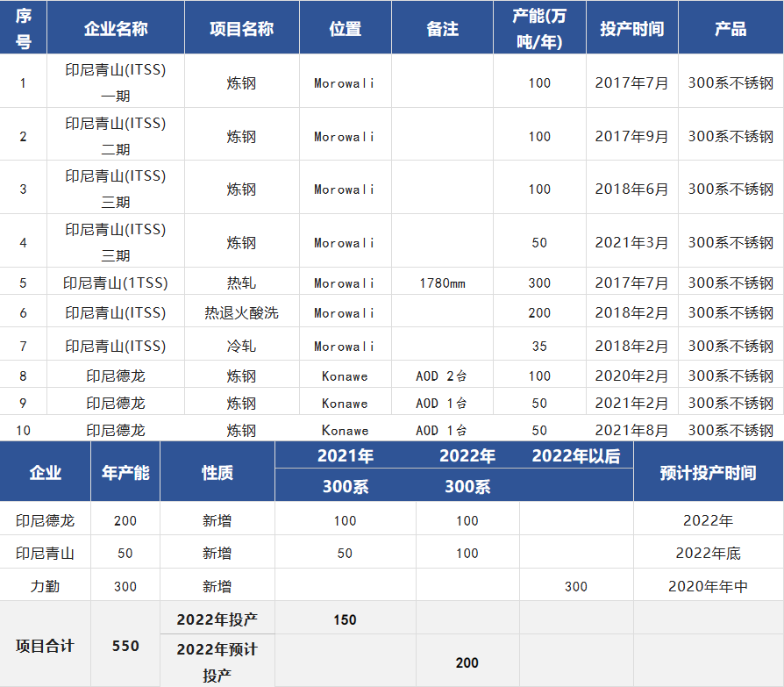Viewport: 784px width, 687px height.
Task: Click the capacity cell showing 35
Action: [539, 347]
